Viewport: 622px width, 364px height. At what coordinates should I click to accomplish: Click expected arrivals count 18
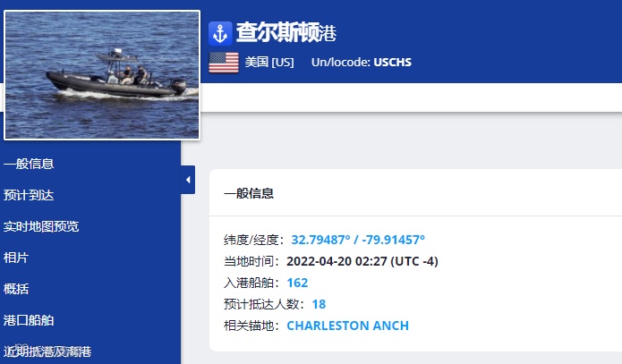click(x=319, y=304)
